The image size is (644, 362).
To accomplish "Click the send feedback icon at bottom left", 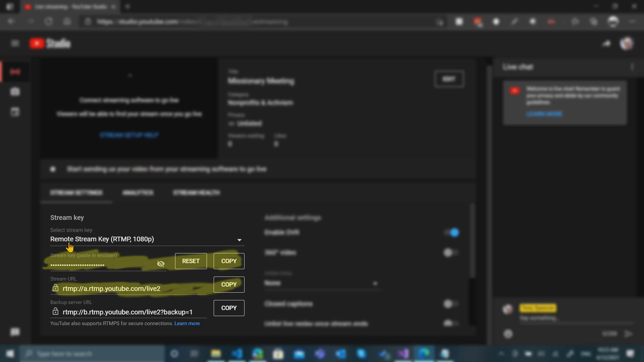I will pos(15,332).
